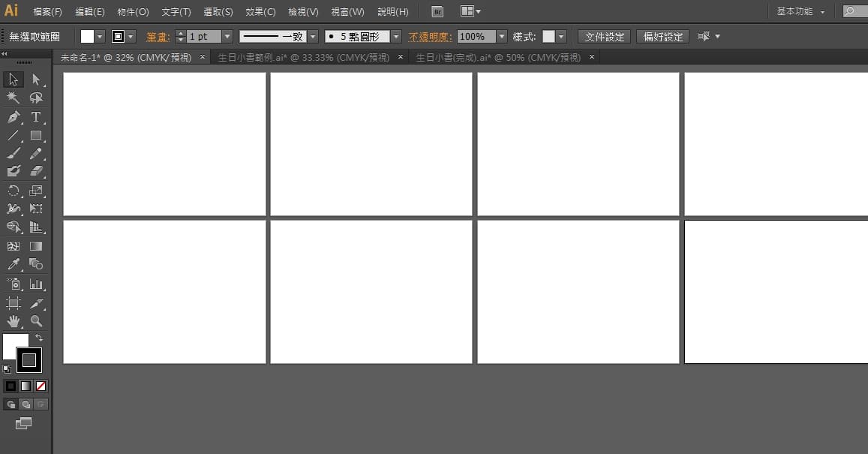Open Bridge with the Br icon

437,11
